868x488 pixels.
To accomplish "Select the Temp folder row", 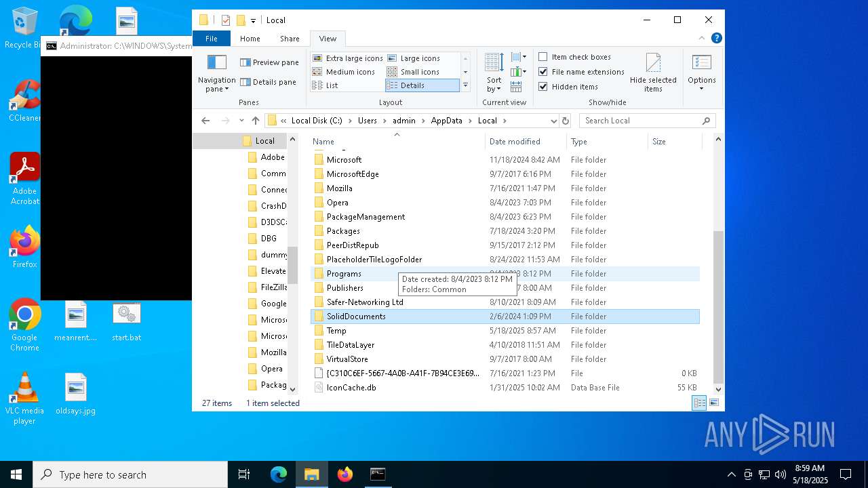I will click(505, 331).
